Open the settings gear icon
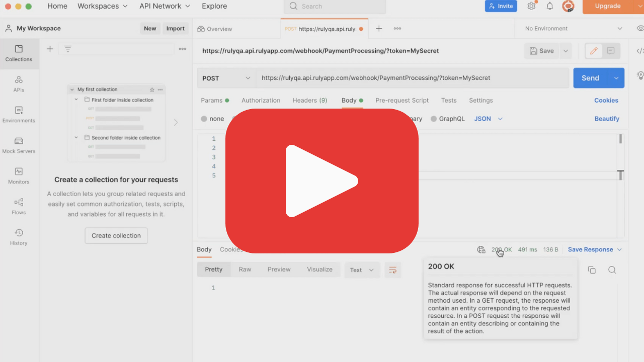The height and width of the screenshot is (362, 644). (531, 6)
